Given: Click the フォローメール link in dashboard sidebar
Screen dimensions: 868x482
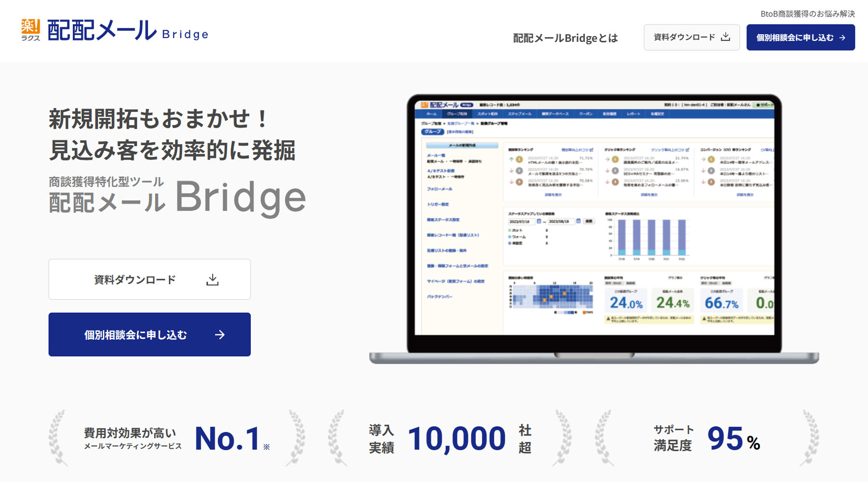Looking at the screenshot, I should coord(439,189).
